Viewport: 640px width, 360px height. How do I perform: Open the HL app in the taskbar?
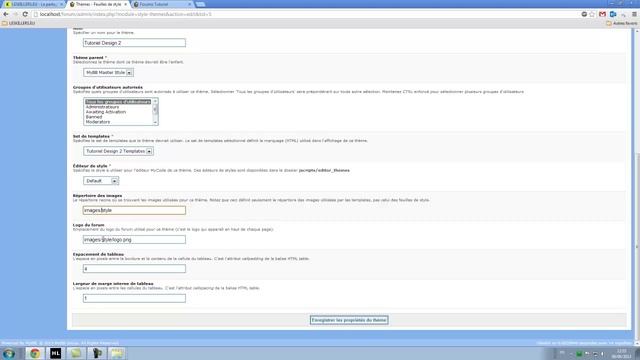(x=56, y=353)
